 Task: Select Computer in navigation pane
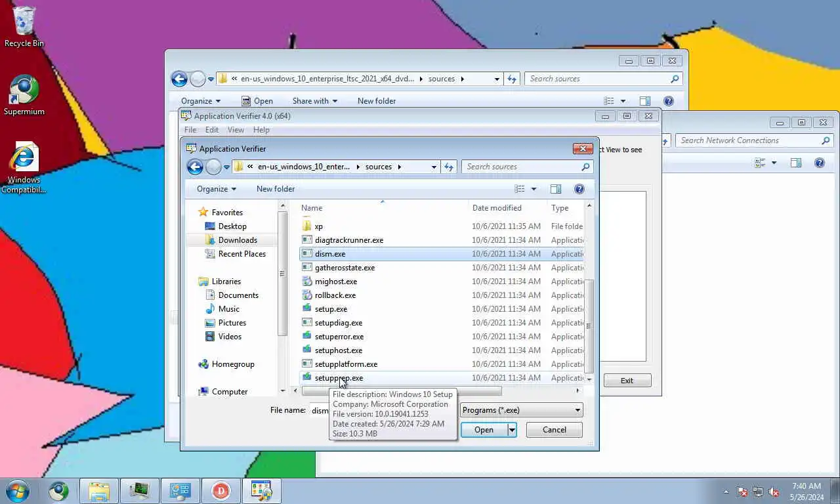(x=230, y=392)
